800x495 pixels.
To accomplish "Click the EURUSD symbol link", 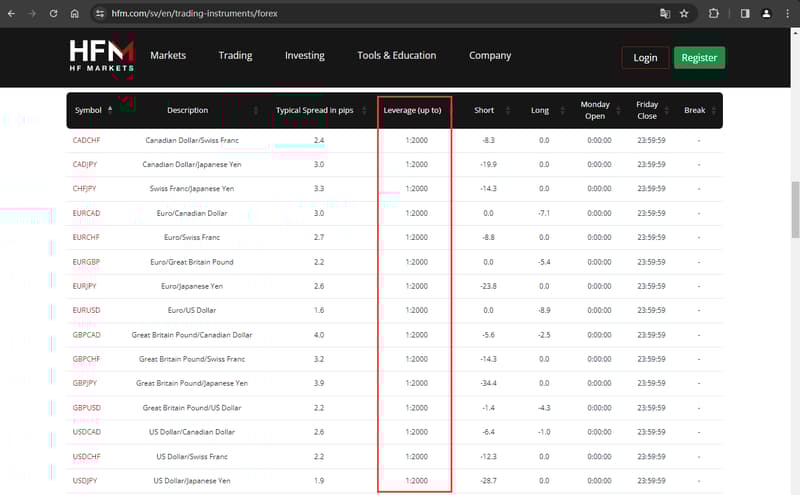I will pyautogui.click(x=87, y=310).
